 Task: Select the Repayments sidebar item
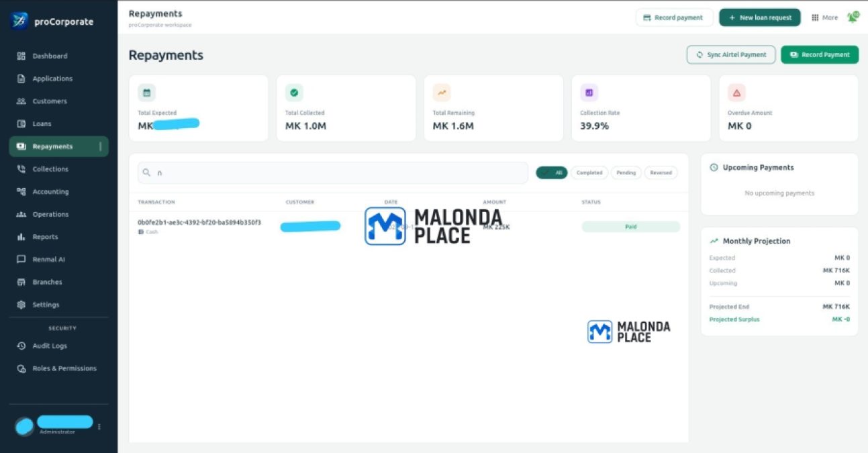58,146
